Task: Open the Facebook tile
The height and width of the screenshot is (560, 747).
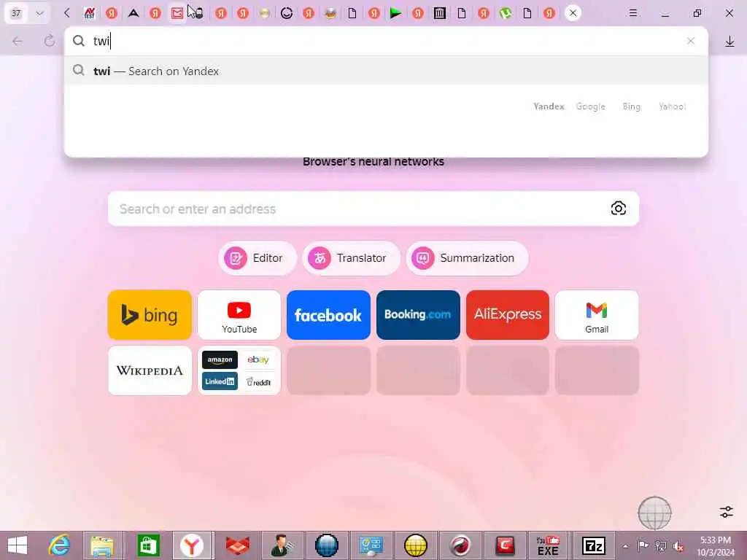Action: pos(328,315)
